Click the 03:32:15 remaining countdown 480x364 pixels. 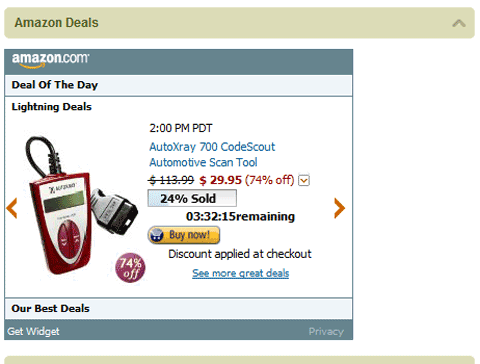click(x=240, y=216)
